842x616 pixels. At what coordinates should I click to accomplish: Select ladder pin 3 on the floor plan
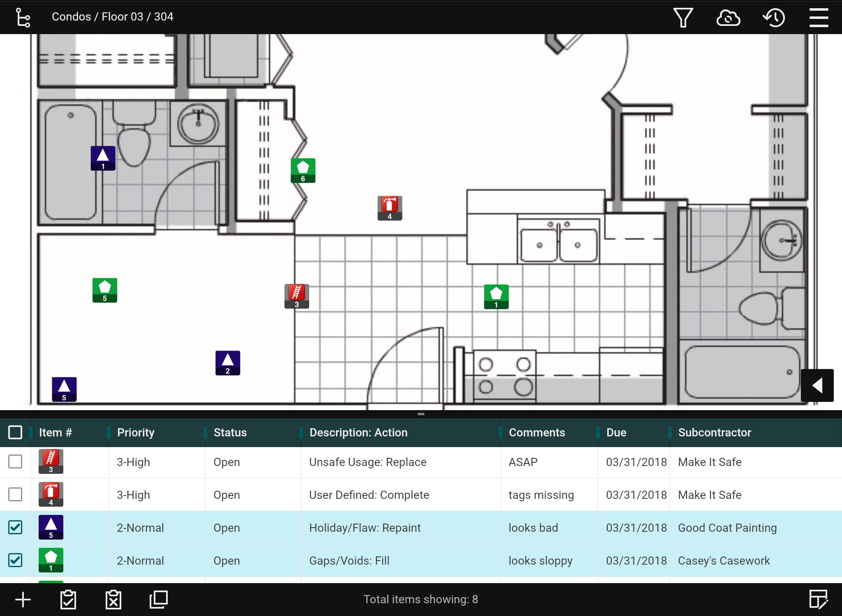click(x=296, y=296)
